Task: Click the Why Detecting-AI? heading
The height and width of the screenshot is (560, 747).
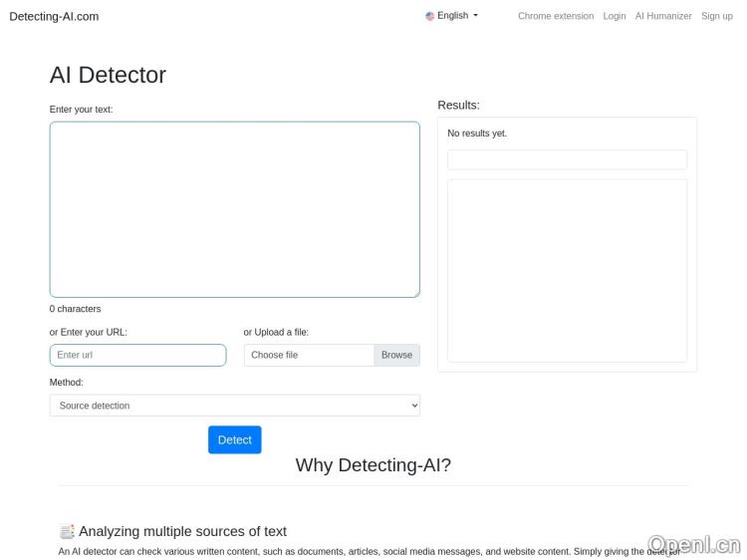Action: (x=373, y=464)
